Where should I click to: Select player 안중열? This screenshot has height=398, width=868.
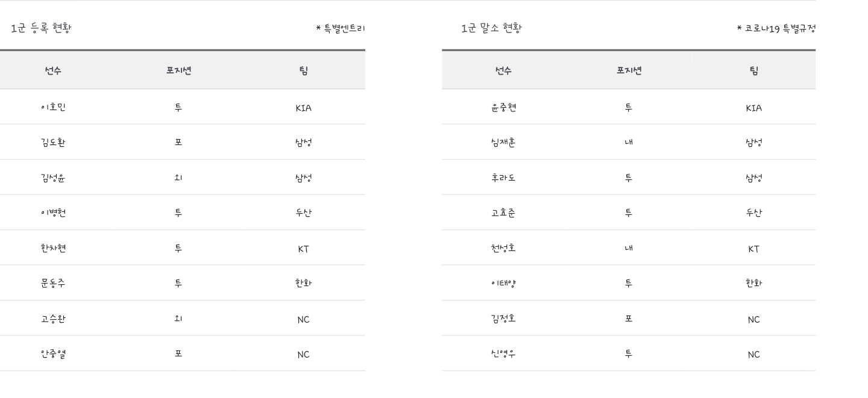click(53, 353)
